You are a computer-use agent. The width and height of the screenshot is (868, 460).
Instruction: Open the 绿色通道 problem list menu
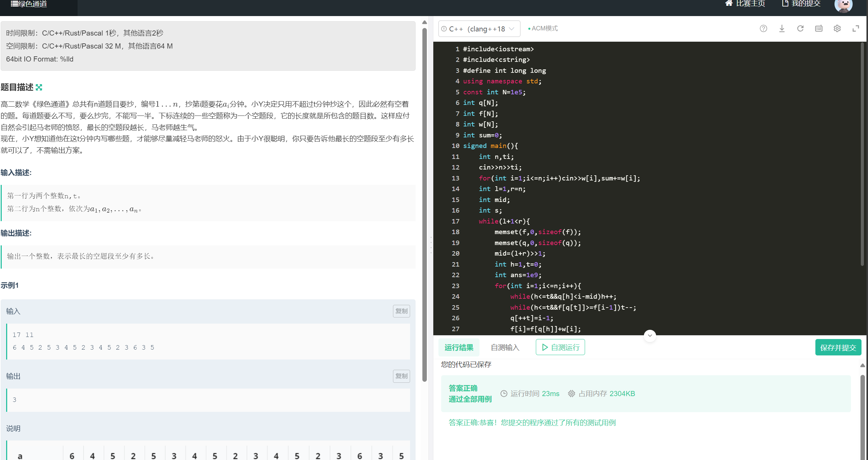point(29,4)
